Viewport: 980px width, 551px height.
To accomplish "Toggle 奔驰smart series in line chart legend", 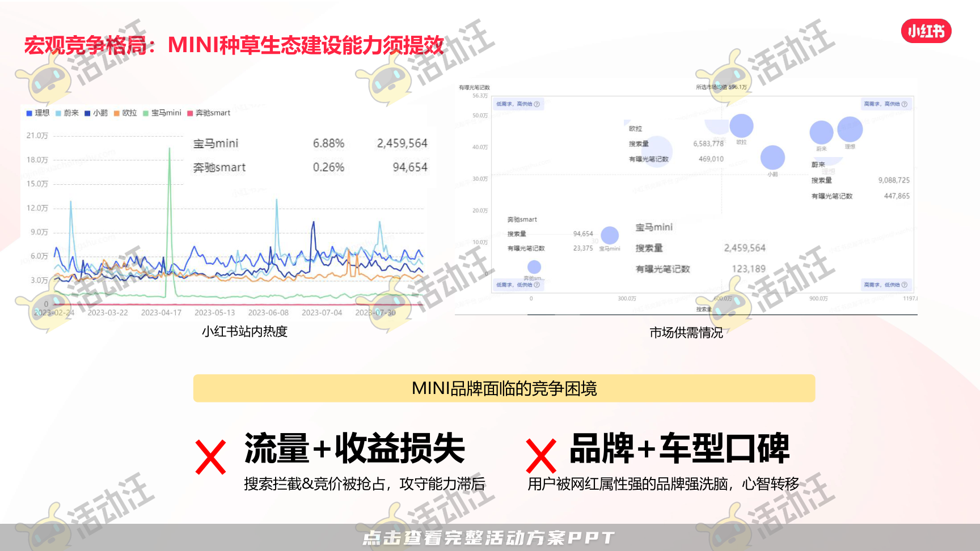I will tap(209, 113).
